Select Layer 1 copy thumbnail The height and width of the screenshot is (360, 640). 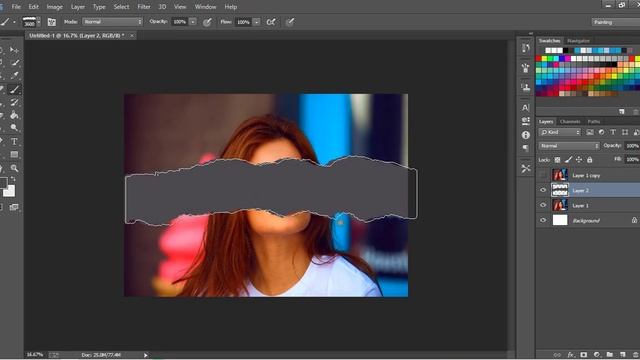pos(560,175)
